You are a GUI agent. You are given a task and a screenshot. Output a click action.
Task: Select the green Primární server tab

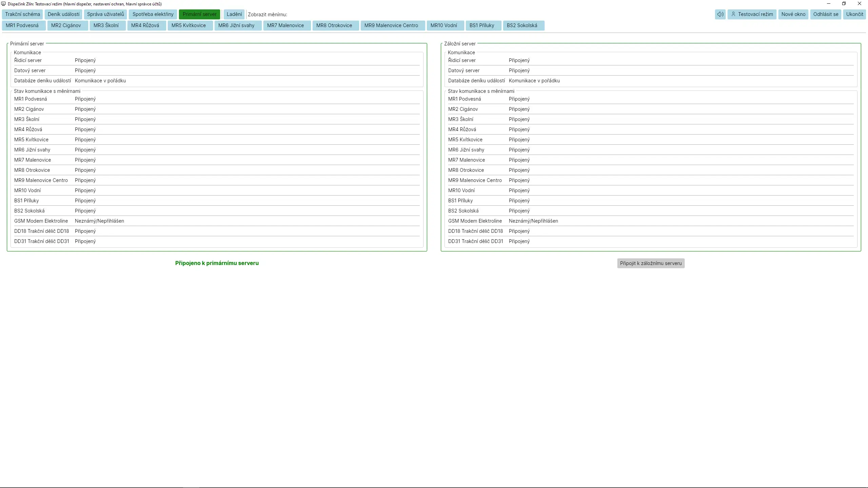[x=199, y=14]
